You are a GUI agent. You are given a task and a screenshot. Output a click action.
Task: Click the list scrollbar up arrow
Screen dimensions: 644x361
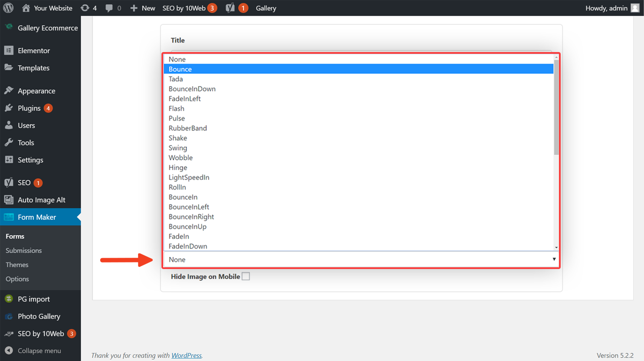click(x=556, y=57)
